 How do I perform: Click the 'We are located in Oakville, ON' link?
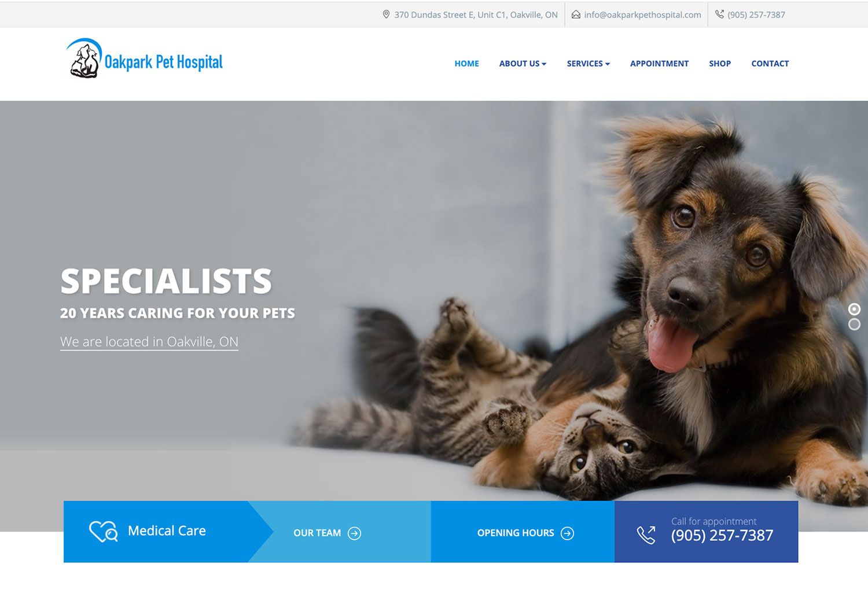(x=149, y=342)
